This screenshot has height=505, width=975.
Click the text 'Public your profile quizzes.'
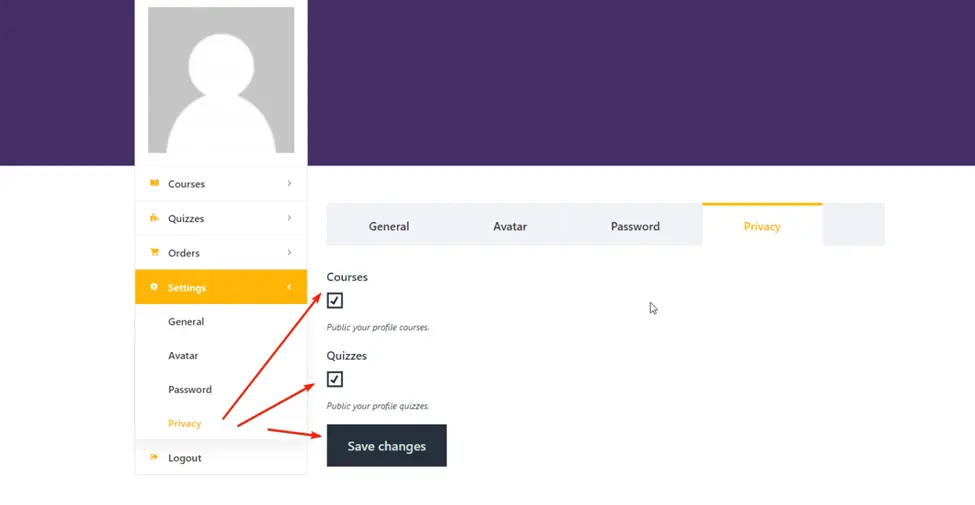[x=378, y=406]
